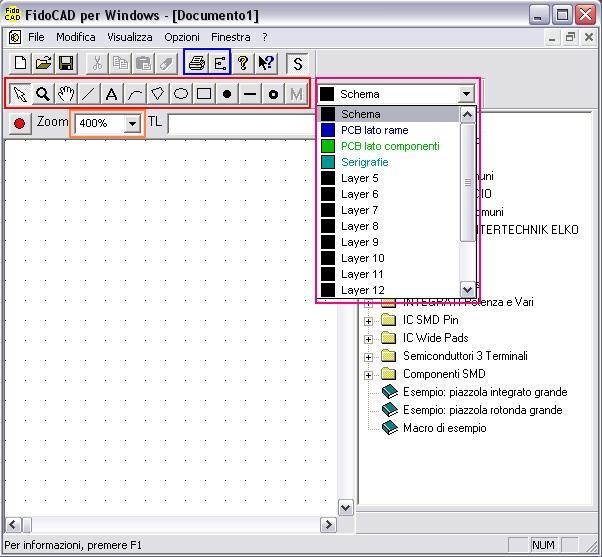The image size is (602, 557).
Task: Select the arrow selection tool
Action: (x=20, y=94)
